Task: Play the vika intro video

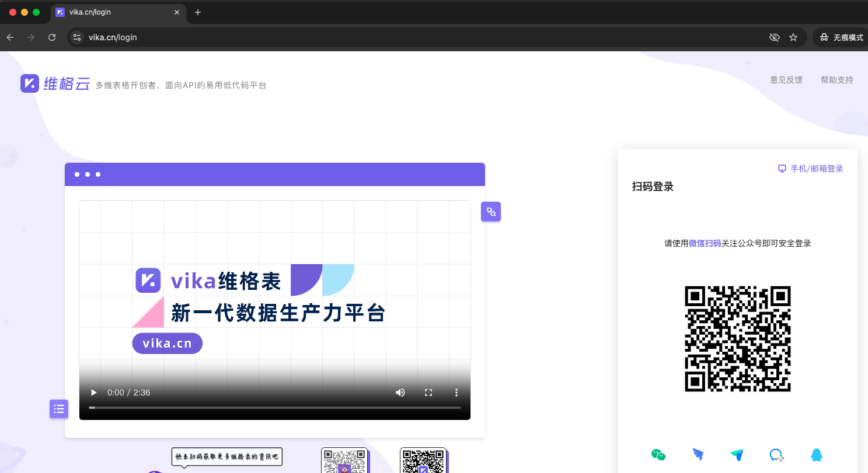Action: pos(93,393)
